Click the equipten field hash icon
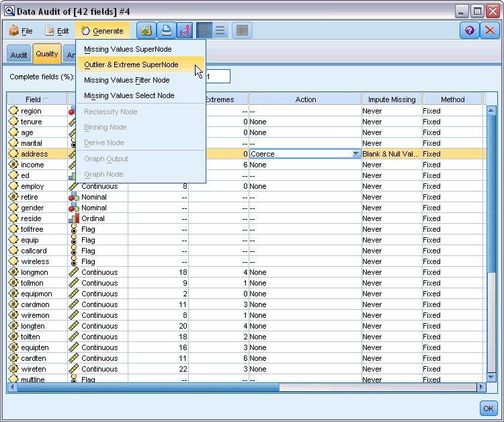 click(x=13, y=347)
